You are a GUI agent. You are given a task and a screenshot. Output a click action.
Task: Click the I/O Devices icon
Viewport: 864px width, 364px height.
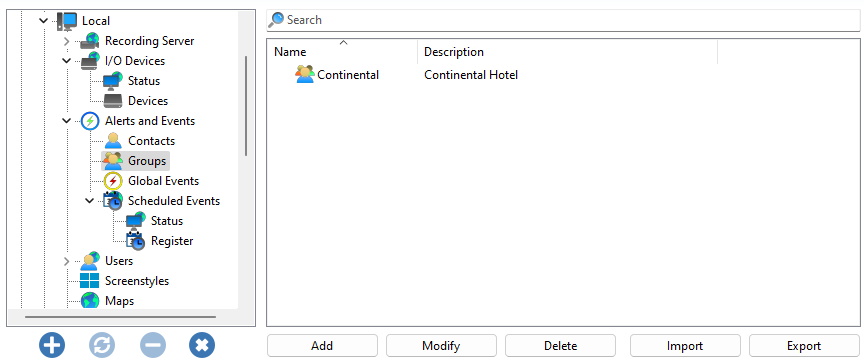tap(90, 61)
